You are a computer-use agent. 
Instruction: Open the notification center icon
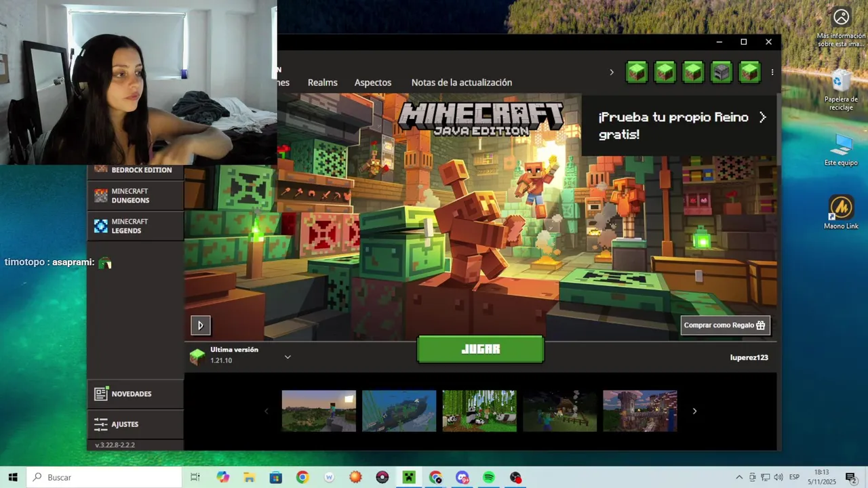[850, 477]
